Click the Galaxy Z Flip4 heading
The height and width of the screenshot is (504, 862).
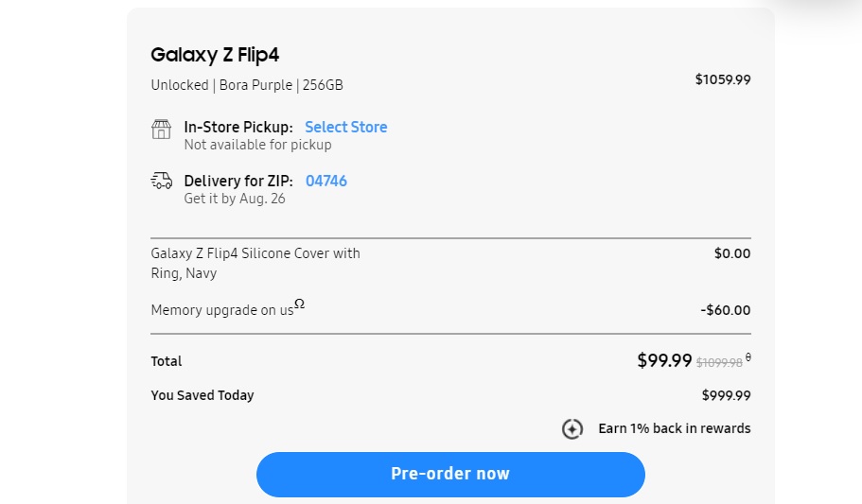click(215, 55)
